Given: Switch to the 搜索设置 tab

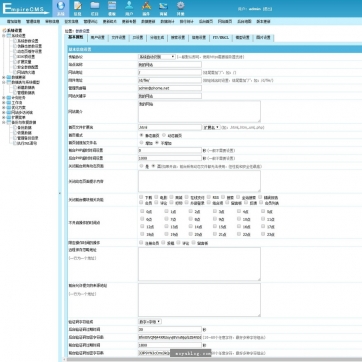Looking at the screenshot, I should click(178, 38).
